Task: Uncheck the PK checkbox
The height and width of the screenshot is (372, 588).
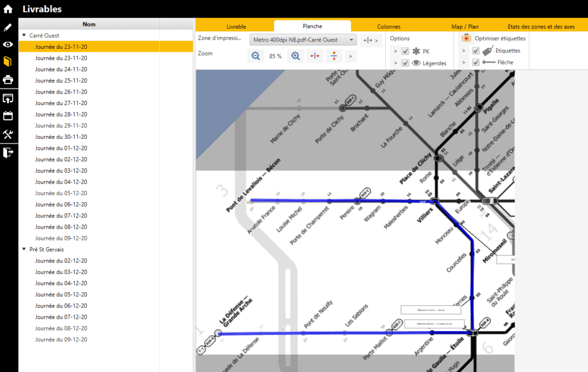Action: (405, 51)
